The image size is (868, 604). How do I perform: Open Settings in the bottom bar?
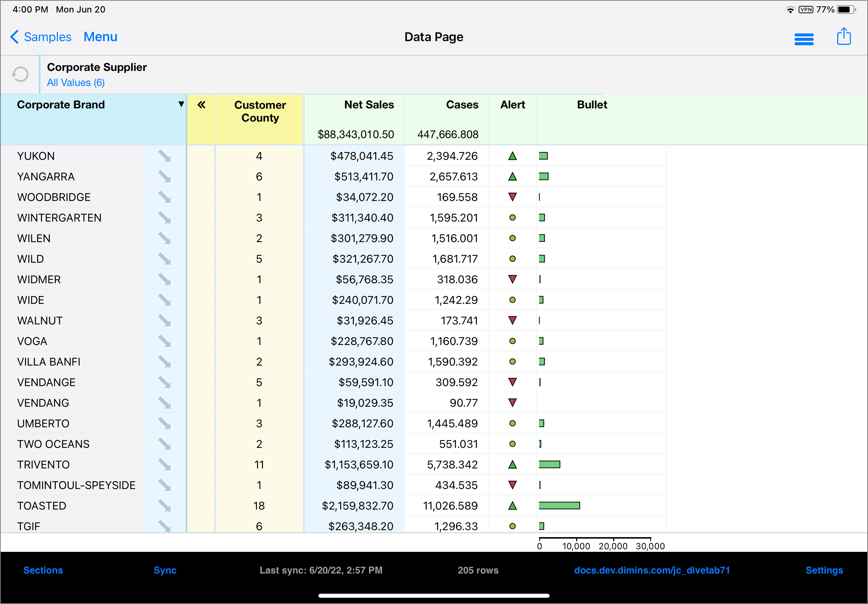(x=824, y=570)
